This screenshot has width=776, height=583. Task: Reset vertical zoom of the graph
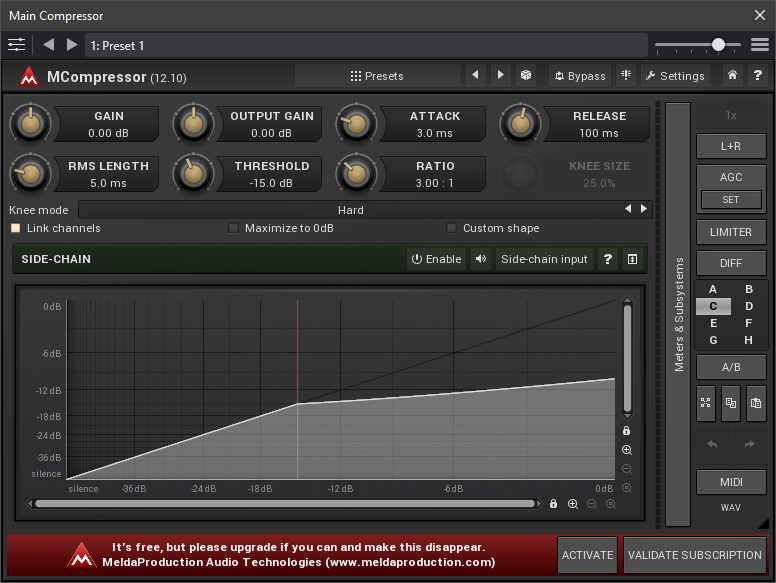coord(627,488)
